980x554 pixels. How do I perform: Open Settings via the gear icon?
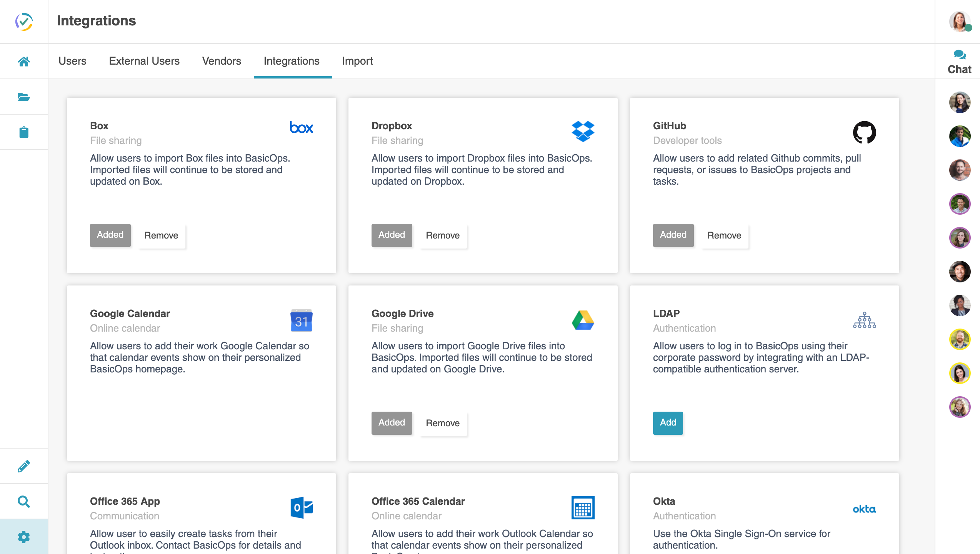24,536
